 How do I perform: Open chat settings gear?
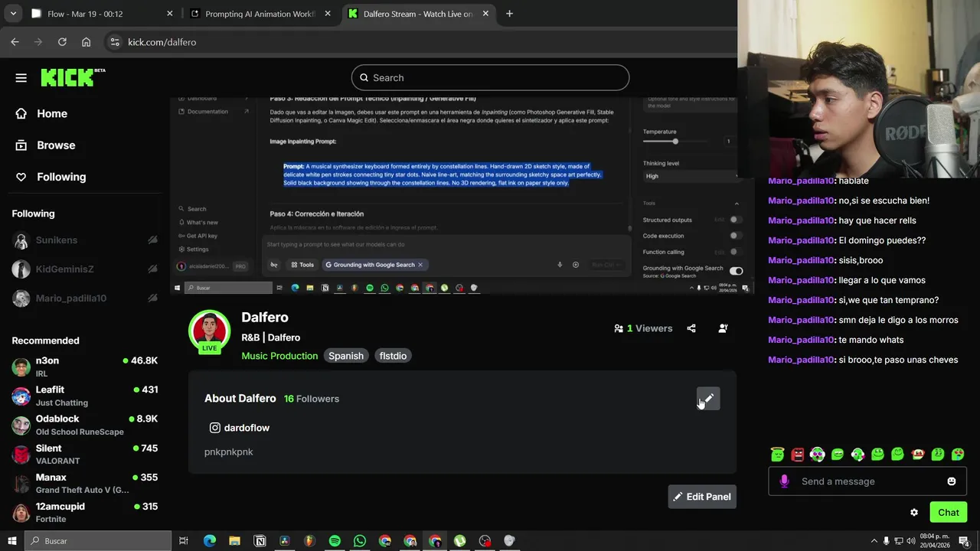pos(914,513)
